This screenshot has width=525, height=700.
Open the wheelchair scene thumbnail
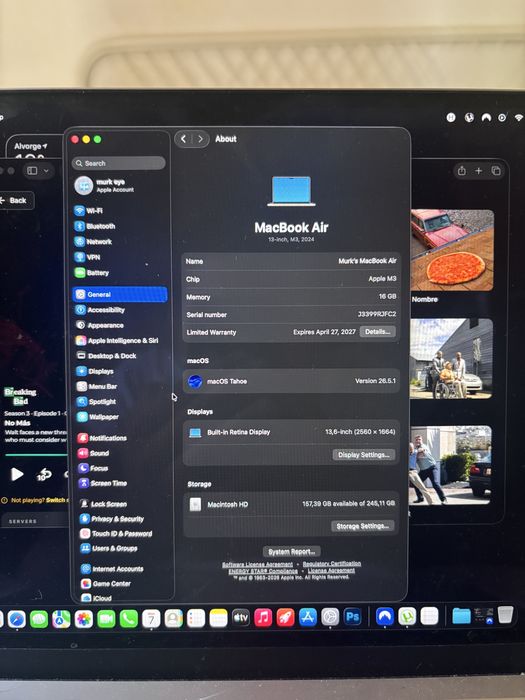click(452, 358)
